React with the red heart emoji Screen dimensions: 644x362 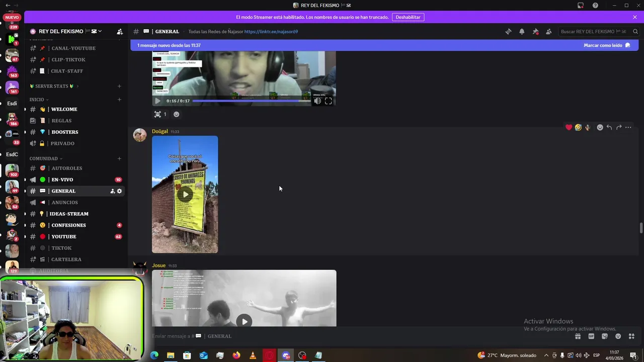pos(569,127)
